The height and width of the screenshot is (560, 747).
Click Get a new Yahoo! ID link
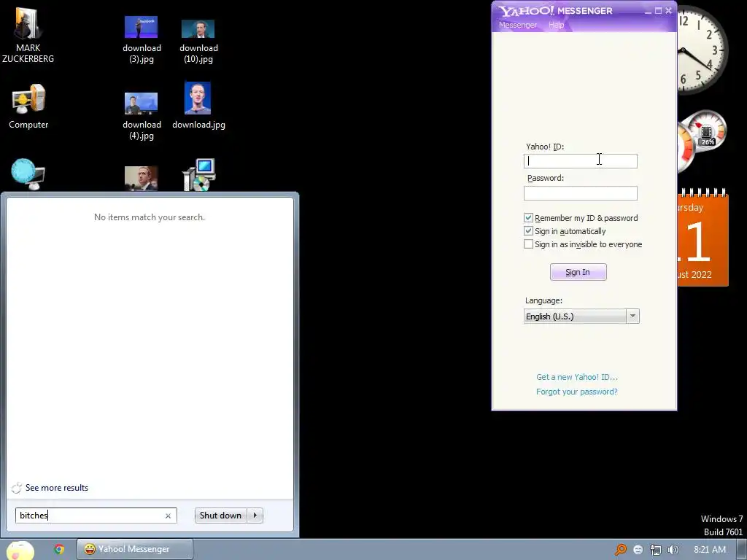pos(577,377)
